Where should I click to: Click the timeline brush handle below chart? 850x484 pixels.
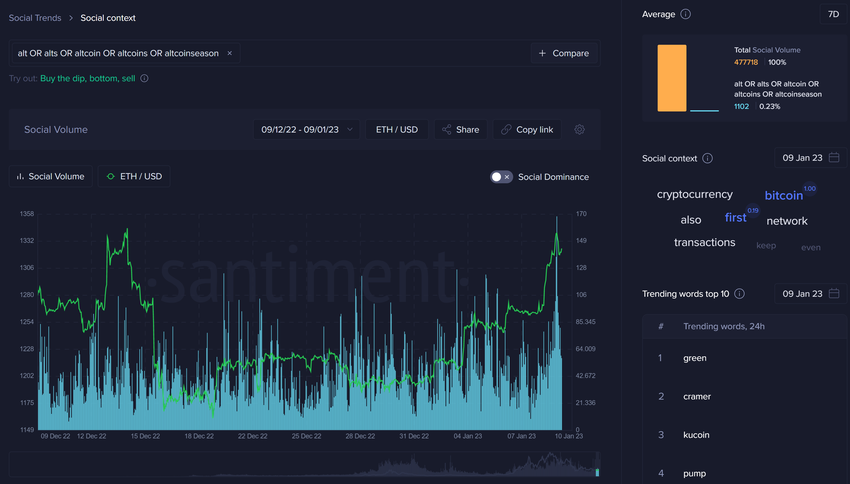point(598,471)
